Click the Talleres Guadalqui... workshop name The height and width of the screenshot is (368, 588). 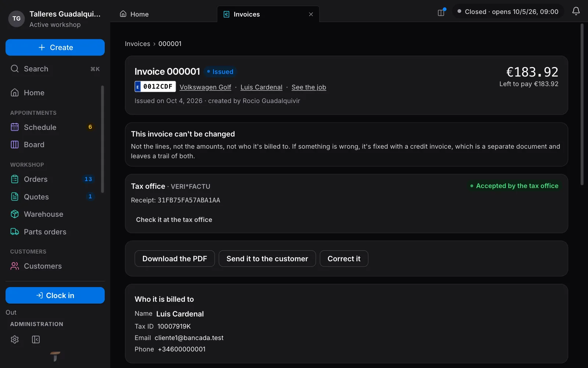click(65, 14)
